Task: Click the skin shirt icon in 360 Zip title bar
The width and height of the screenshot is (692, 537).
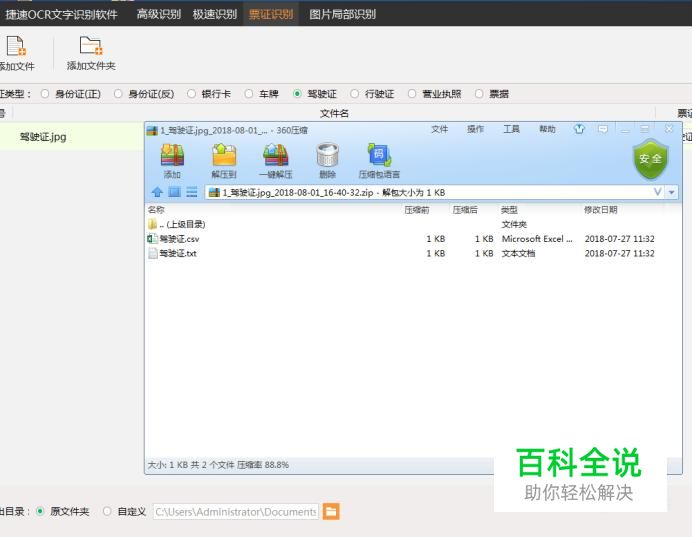Action: click(x=579, y=129)
